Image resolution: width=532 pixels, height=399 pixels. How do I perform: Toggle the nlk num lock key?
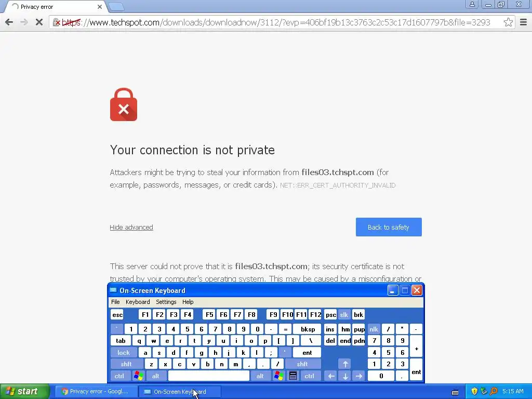(x=374, y=329)
